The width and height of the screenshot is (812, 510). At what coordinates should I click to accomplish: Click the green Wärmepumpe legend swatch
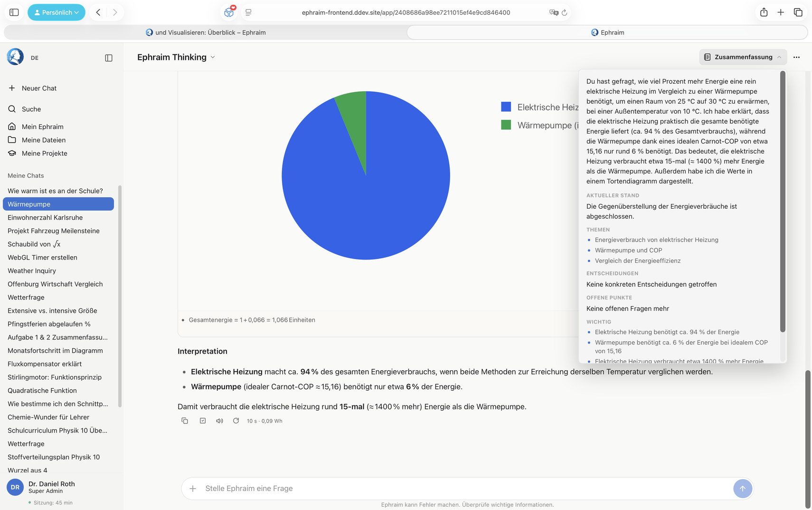506,125
